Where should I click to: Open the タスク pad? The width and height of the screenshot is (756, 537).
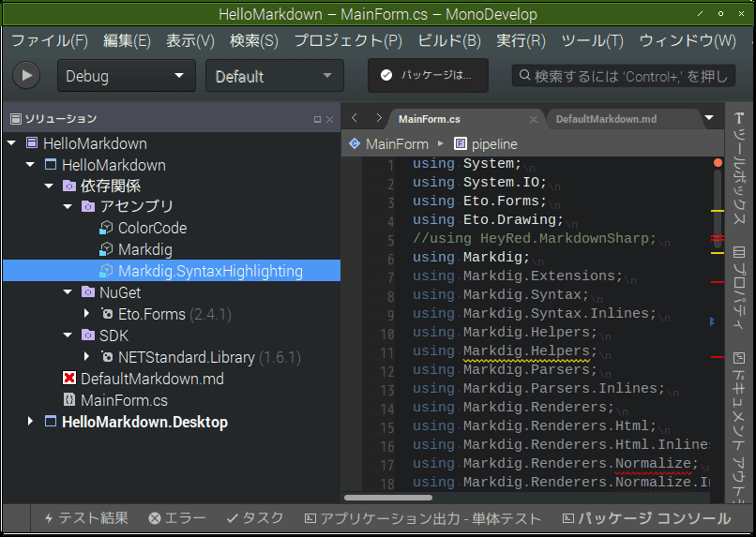255,518
